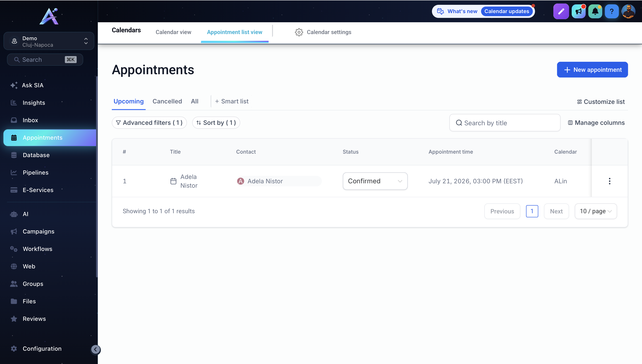This screenshot has width=642, height=364.
Task: Open user profile avatar menu
Action: [628, 11]
